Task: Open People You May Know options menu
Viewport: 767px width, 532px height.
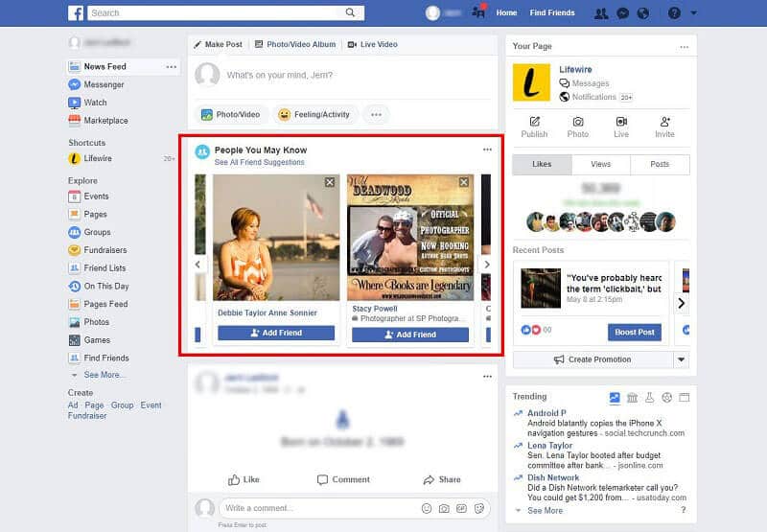Action: [x=487, y=150]
